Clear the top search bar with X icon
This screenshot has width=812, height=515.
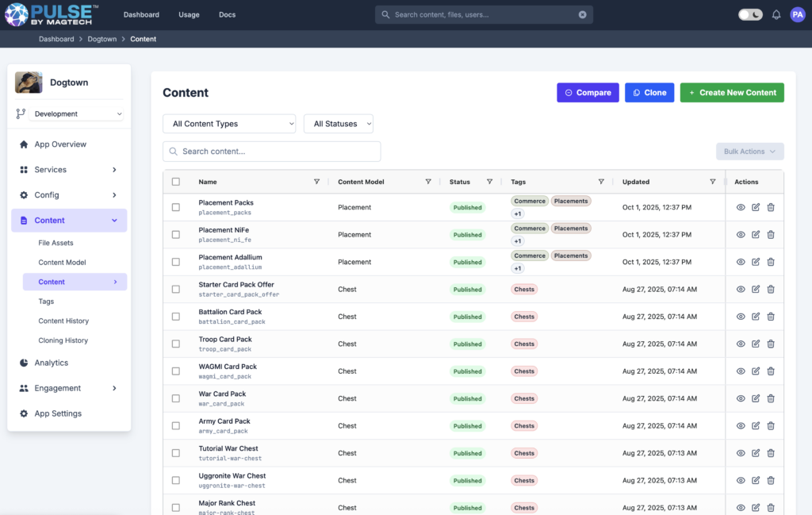tap(582, 14)
